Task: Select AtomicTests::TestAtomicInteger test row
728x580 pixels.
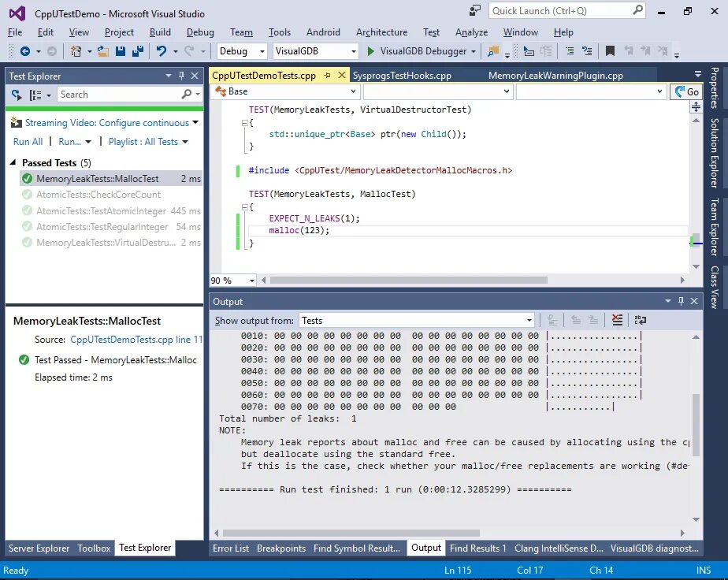Action: pos(111,211)
